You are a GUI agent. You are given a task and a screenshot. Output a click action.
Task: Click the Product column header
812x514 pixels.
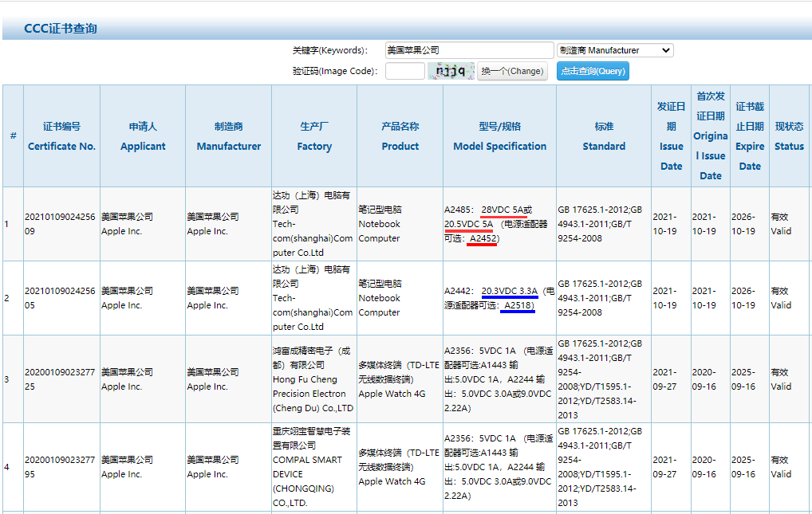click(400, 136)
